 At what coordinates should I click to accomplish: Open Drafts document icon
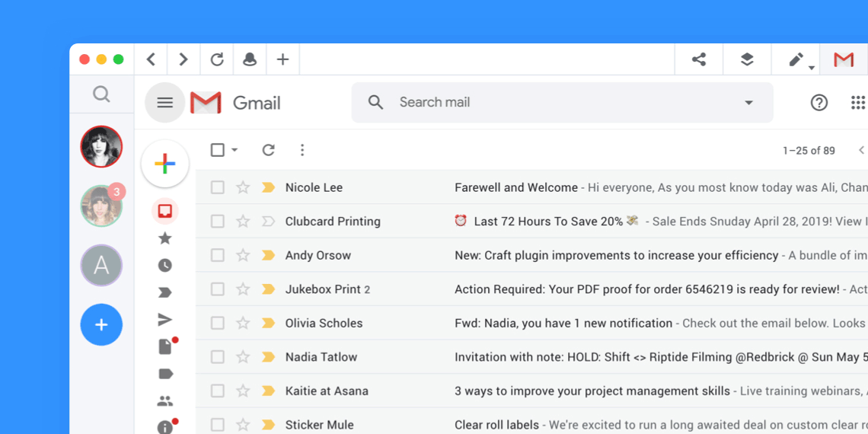click(x=165, y=347)
